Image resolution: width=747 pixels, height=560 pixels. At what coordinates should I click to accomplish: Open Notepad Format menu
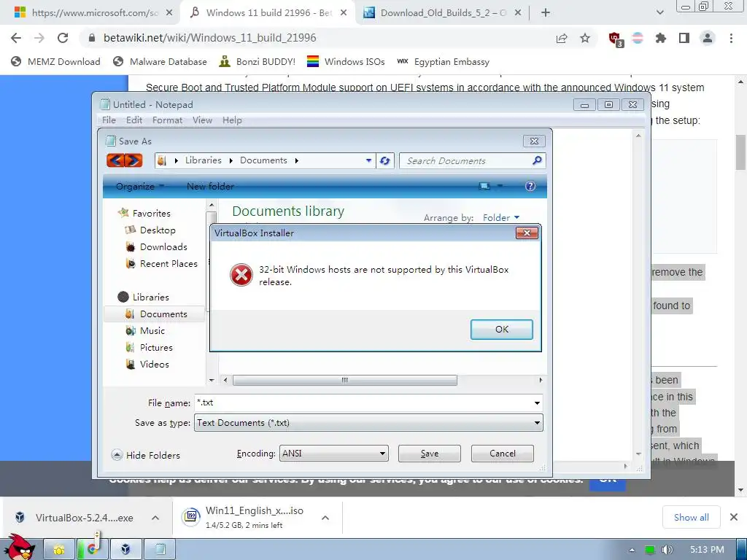pyautogui.click(x=167, y=120)
